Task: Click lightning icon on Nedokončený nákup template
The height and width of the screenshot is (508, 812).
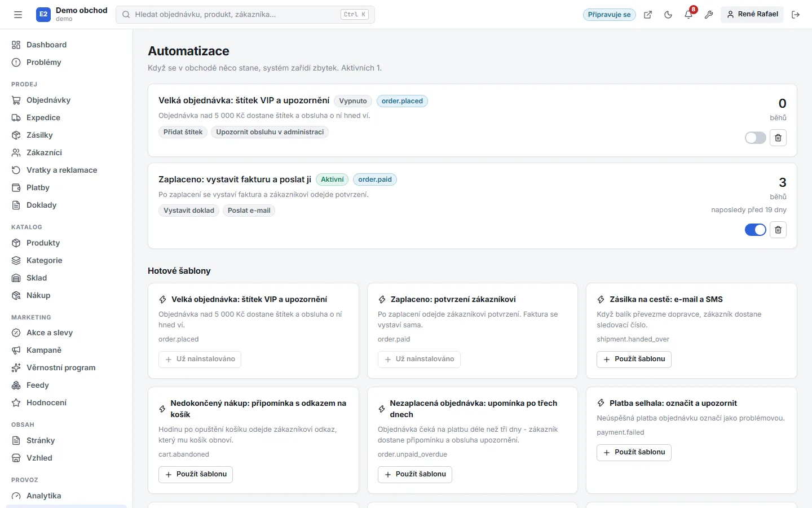Action: [162, 409]
